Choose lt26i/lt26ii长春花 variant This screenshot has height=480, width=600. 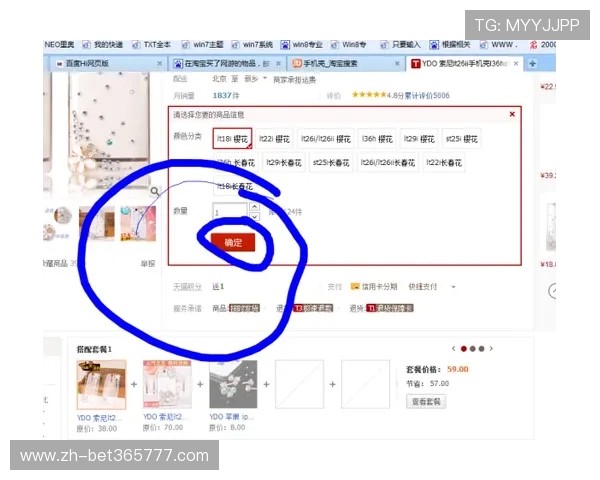(x=388, y=163)
